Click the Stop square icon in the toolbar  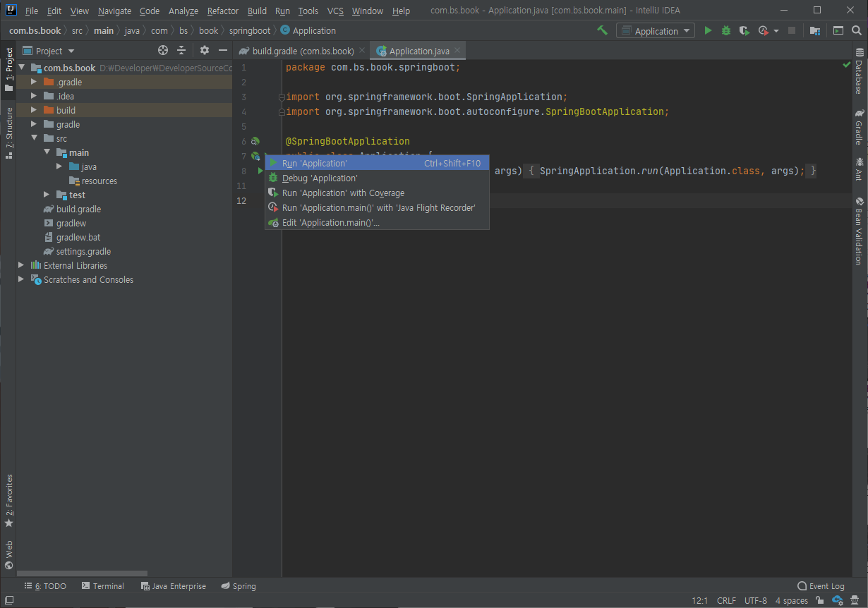[x=792, y=31]
